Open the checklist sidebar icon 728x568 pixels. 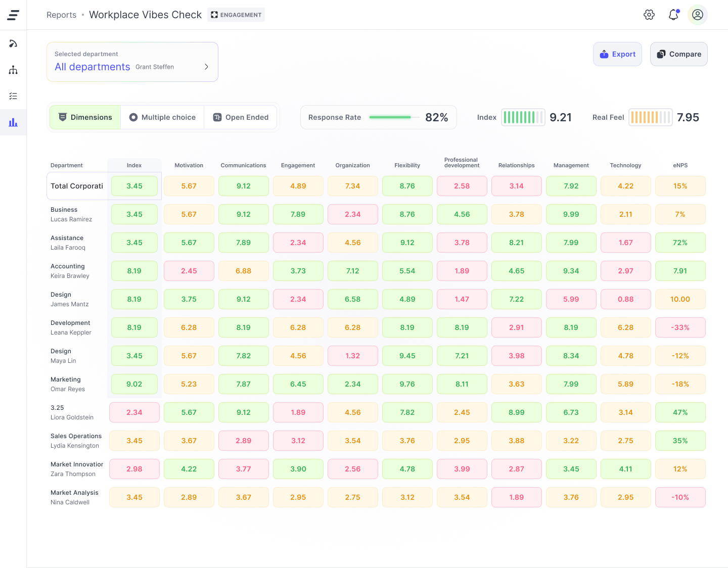pyautogui.click(x=13, y=96)
